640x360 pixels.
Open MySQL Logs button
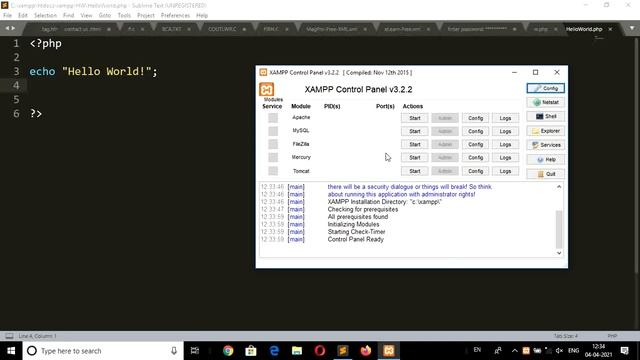505,131
